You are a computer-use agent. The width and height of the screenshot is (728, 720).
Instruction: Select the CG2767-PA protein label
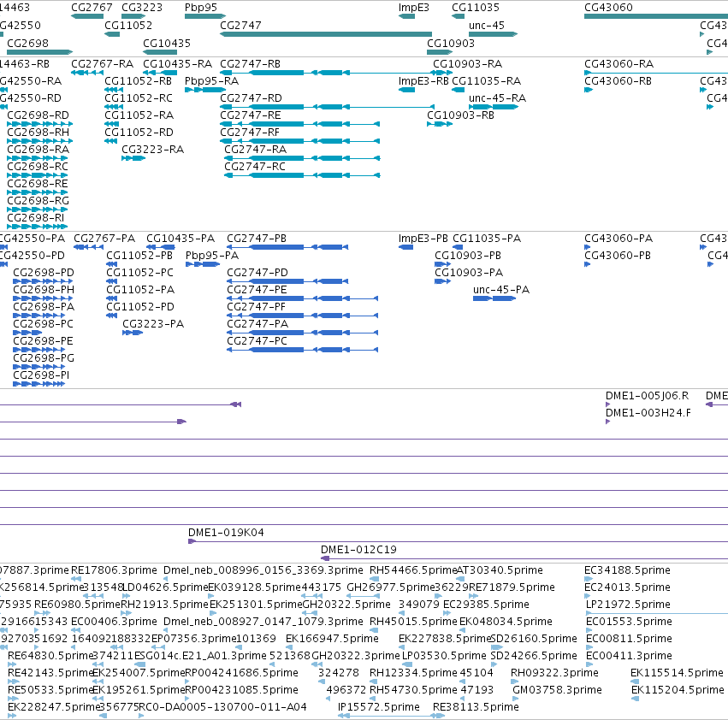point(104,238)
